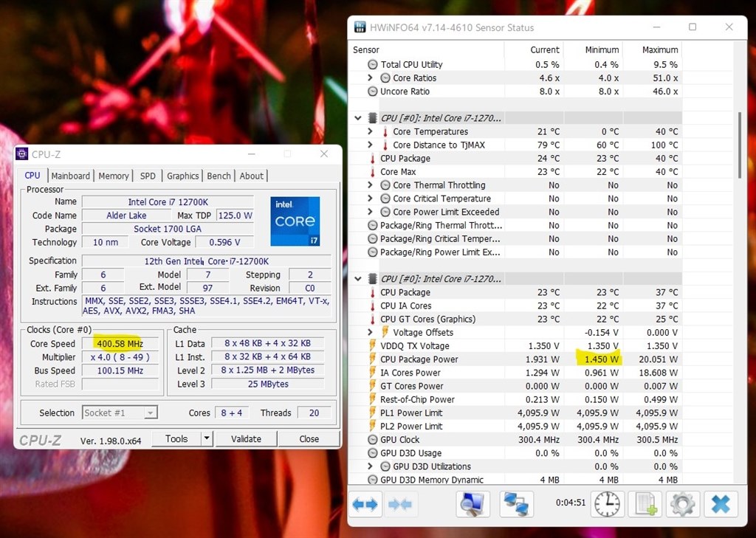Click the expand/shrink layout arrows button in HWiNFO

click(x=365, y=504)
